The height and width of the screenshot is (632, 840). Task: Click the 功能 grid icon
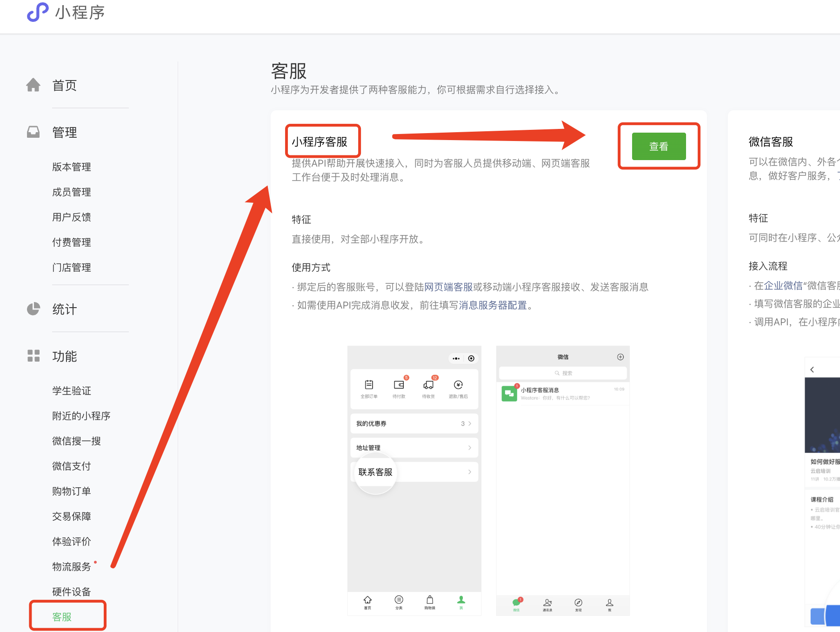(33, 356)
